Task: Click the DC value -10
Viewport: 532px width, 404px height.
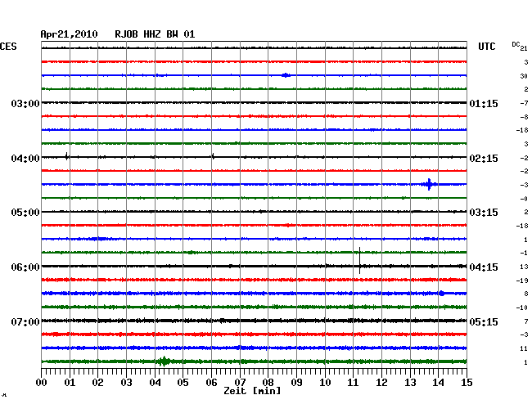Action: coord(522,307)
